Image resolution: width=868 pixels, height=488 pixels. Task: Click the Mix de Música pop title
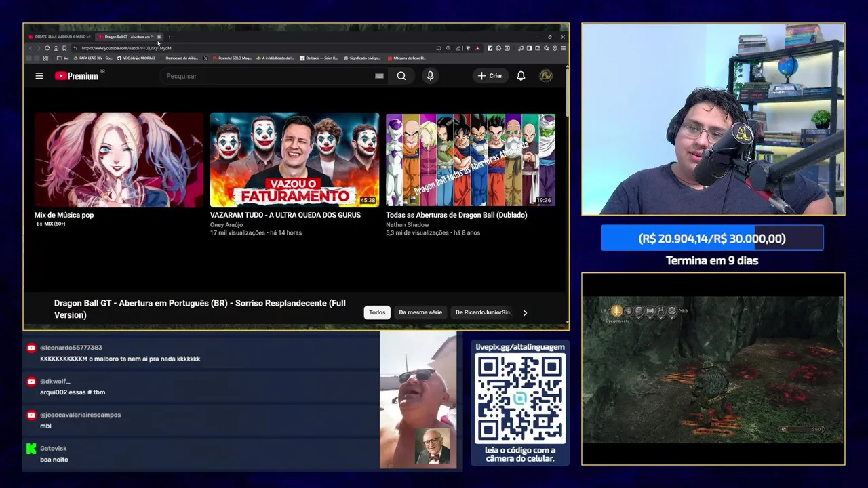pos(64,215)
